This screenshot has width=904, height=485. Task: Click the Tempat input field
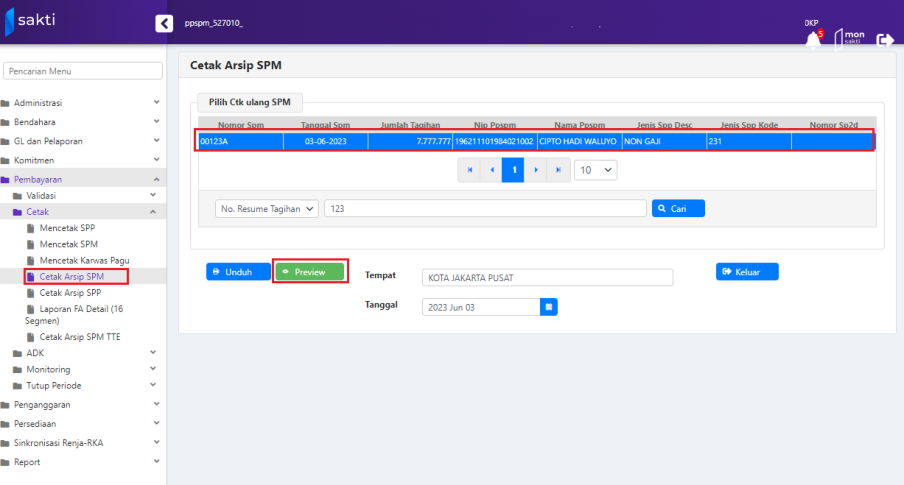(x=547, y=277)
